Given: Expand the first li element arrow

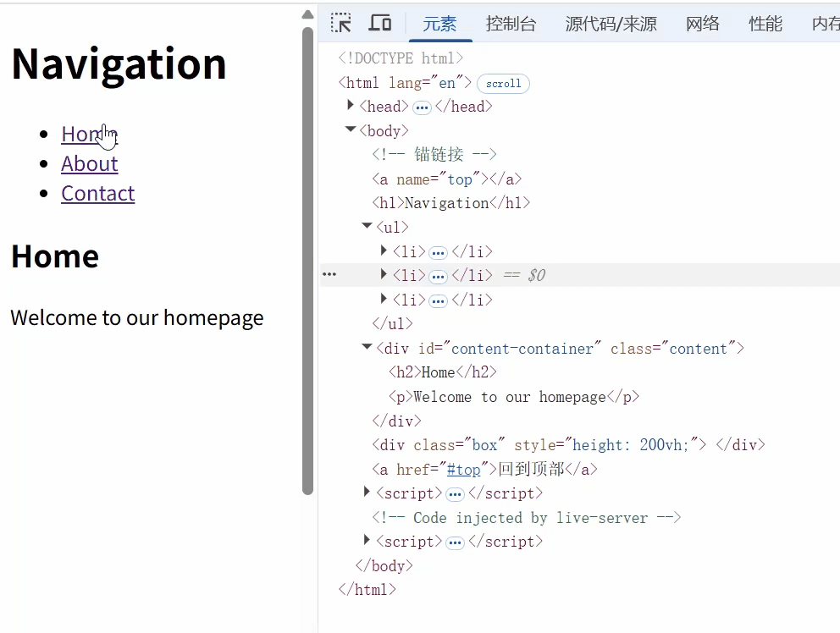Looking at the screenshot, I should [384, 250].
